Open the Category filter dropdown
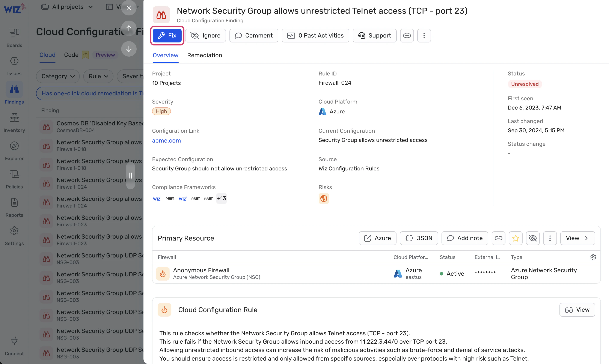This screenshot has height=364, width=609. click(x=58, y=76)
